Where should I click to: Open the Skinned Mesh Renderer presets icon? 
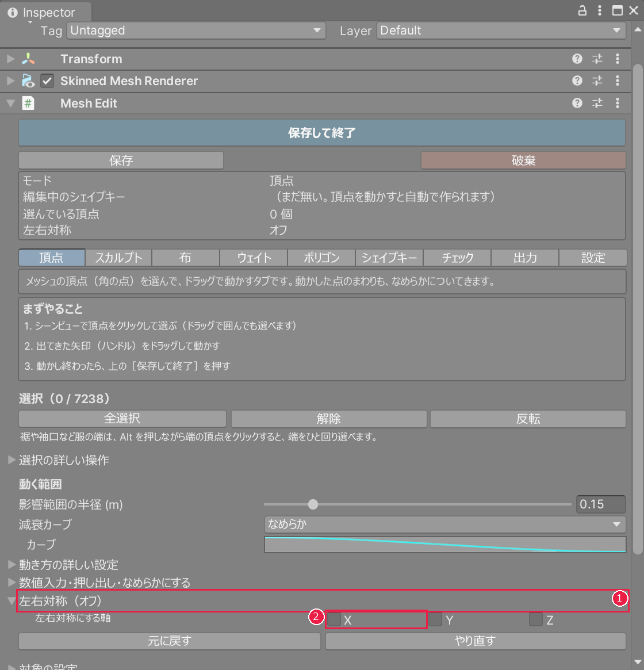(597, 81)
